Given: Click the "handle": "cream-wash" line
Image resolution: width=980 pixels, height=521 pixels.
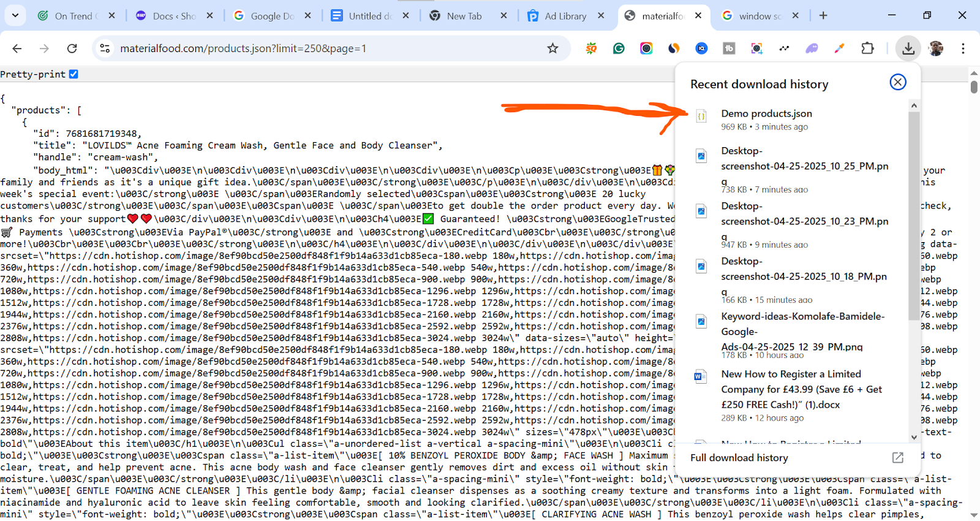Looking at the screenshot, I should point(96,157).
